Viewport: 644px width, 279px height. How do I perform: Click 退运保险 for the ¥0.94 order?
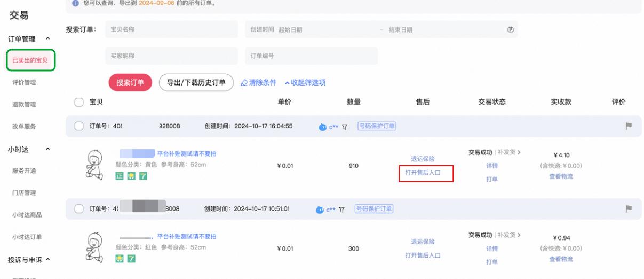point(423,242)
